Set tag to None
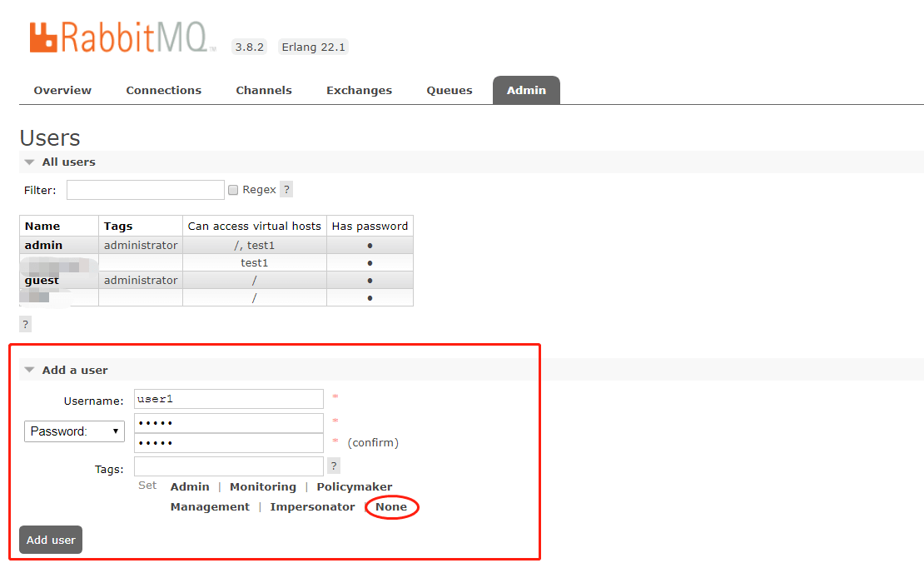 point(391,506)
